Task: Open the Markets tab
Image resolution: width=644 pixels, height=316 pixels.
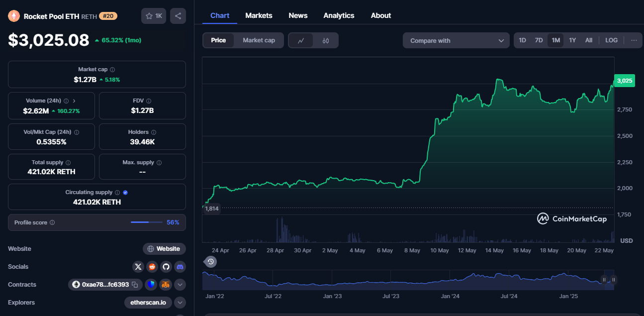Action: point(259,15)
